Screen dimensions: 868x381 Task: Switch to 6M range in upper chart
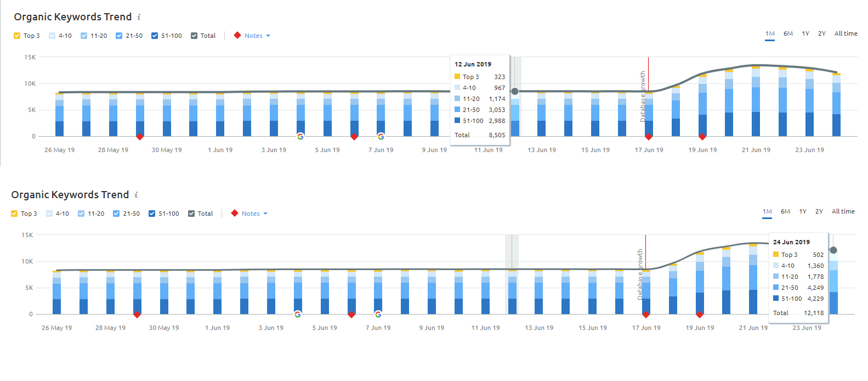point(788,33)
